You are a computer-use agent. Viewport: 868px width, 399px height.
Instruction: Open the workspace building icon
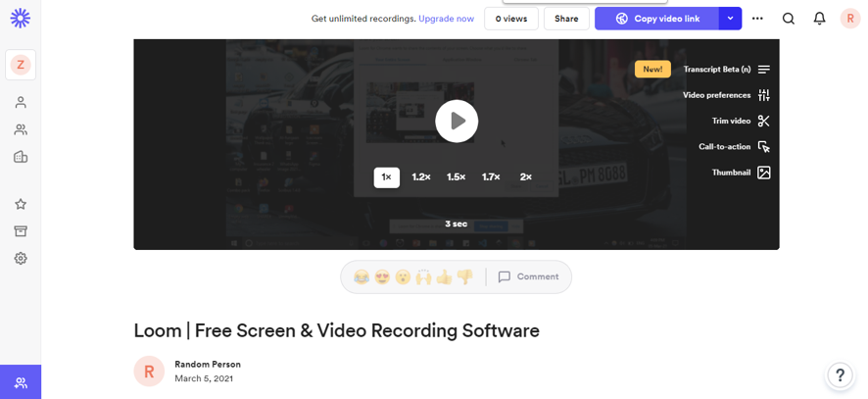[21, 157]
